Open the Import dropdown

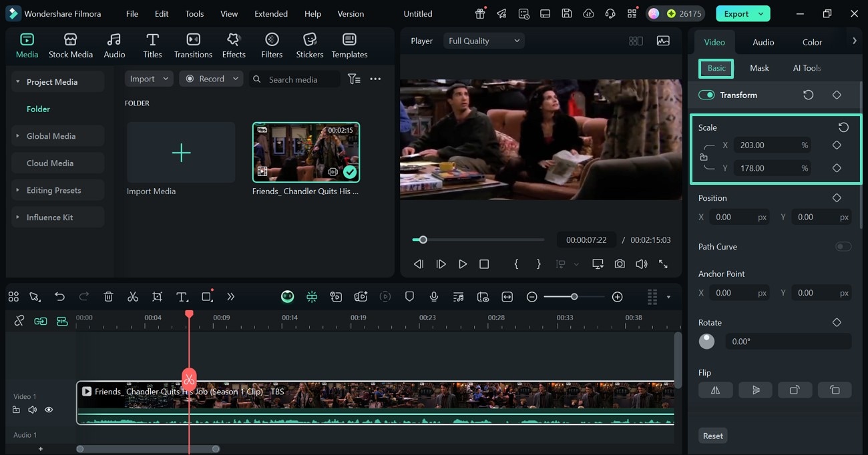click(150, 79)
